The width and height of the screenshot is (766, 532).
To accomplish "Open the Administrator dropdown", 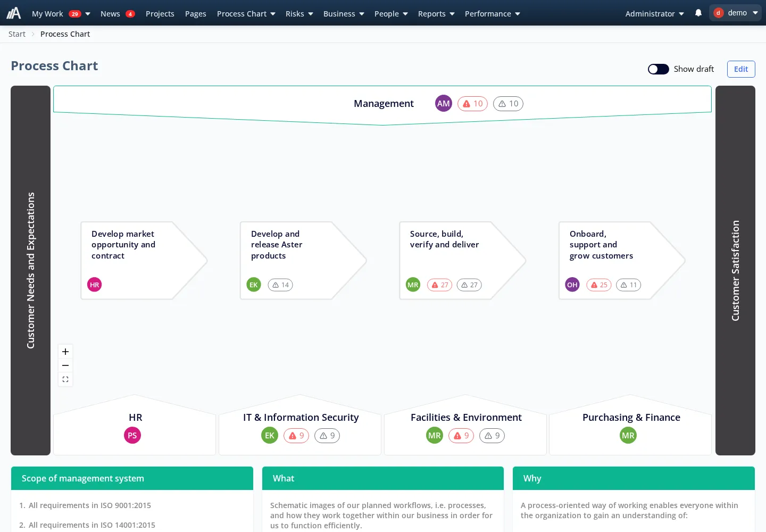I will point(655,14).
